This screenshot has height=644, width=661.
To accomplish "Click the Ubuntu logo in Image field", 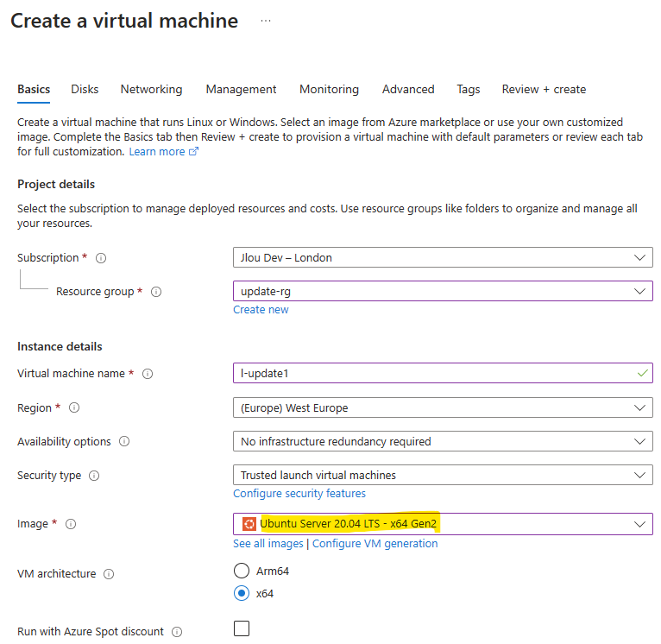I will click(x=249, y=524).
